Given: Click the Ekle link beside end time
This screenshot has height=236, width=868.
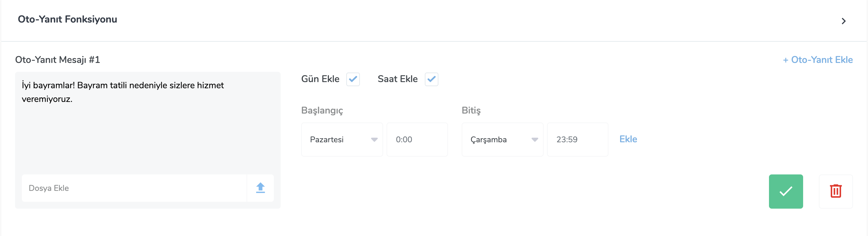Looking at the screenshot, I should [628, 139].
